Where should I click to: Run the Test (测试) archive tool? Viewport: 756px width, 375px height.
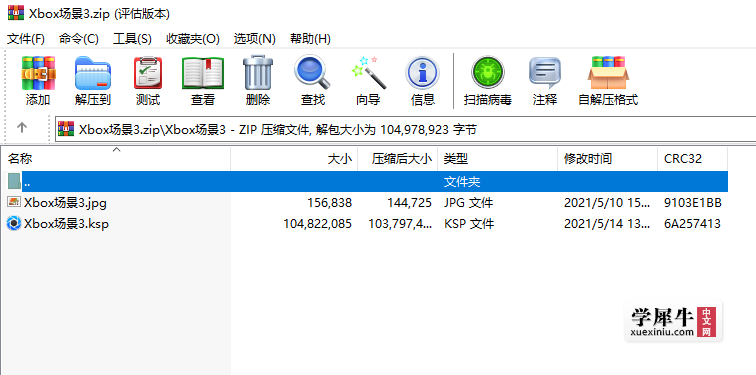pyautogui.click(x=148, y=73)
